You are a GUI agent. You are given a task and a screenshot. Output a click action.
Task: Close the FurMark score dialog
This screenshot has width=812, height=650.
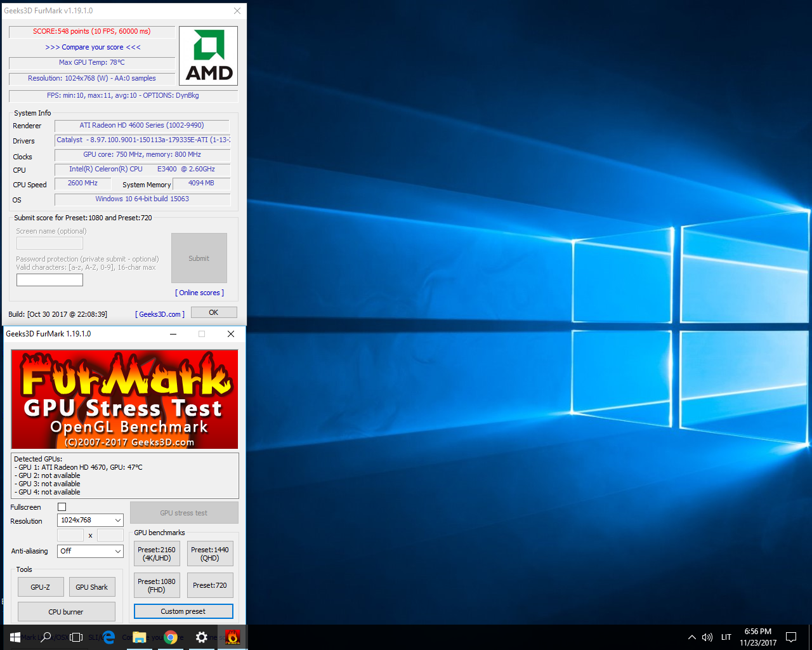[x=237, y=11]
